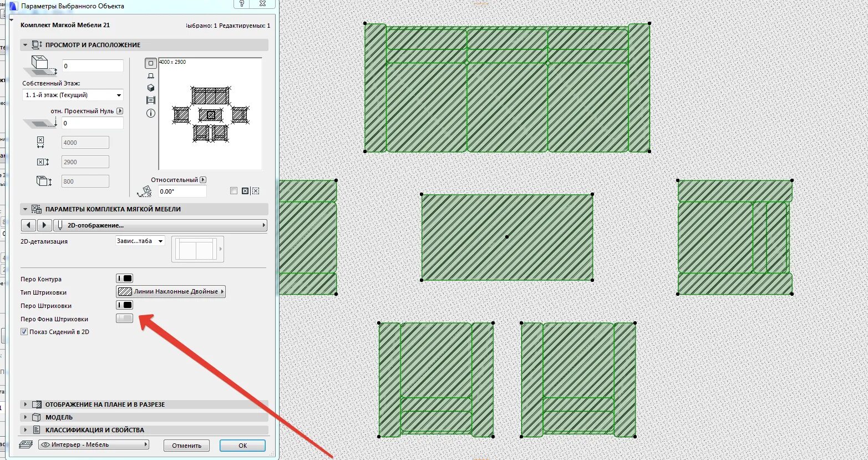
Task: Select the top three-seat sofa in plan
Action: click(507, 88)
